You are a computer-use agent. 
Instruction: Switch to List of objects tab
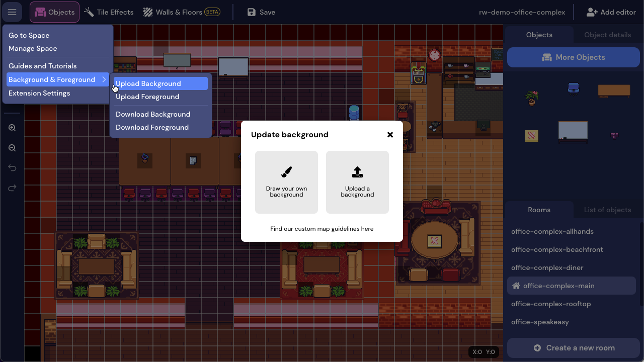pos(607,210)
